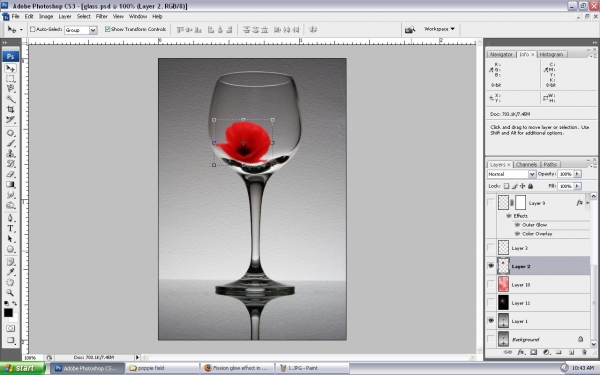600x375 pixels.
Task: Select the Horizontal Type tool
Action: (x=10, y=229)
